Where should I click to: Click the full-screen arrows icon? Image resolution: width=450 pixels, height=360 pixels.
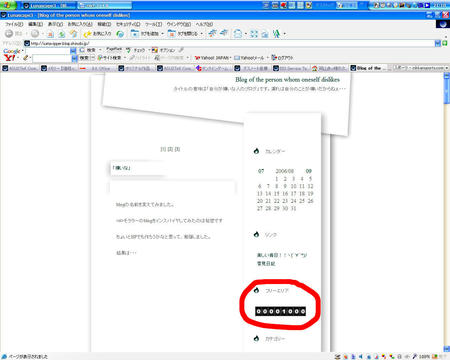pos(254,34)
